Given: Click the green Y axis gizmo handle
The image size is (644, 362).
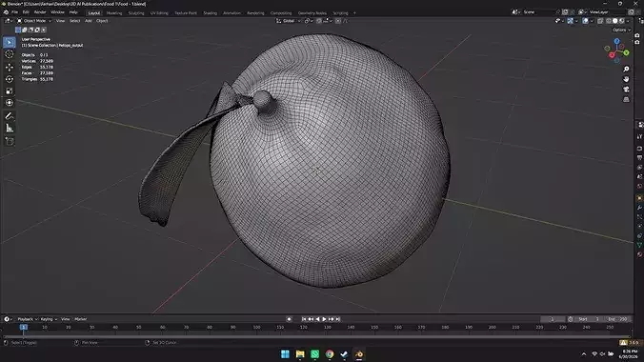Looking at the screenshot, I should (626, 52).
